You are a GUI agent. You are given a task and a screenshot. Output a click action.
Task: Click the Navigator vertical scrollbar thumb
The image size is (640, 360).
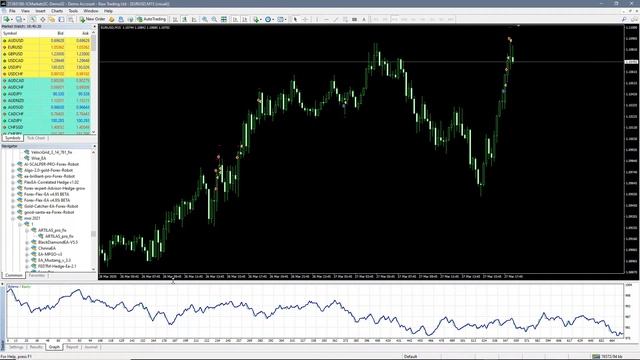tap(93, 234)
